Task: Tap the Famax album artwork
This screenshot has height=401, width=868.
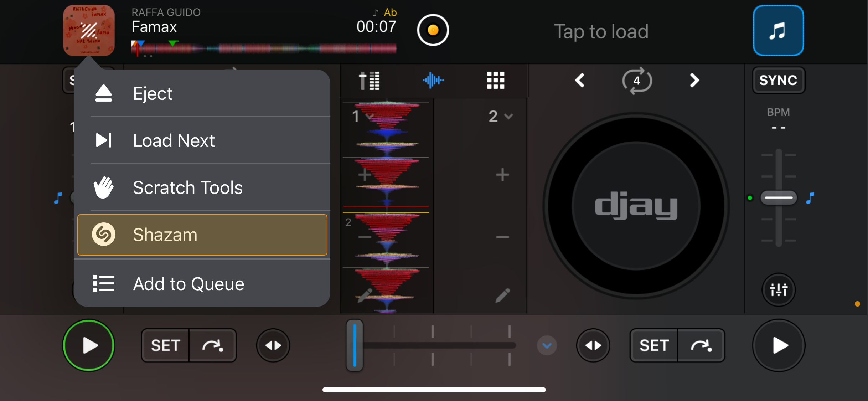Action: [x=89, y=31]
